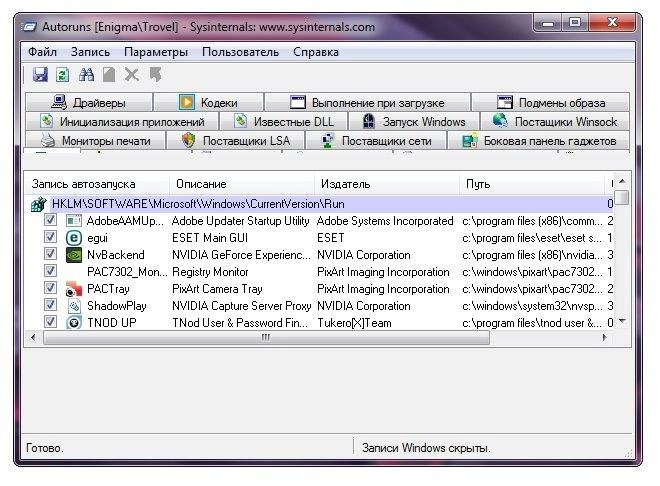Switch to the Известные DLL tab
Viewport: 660px width, 486px height.
(284, 122)
